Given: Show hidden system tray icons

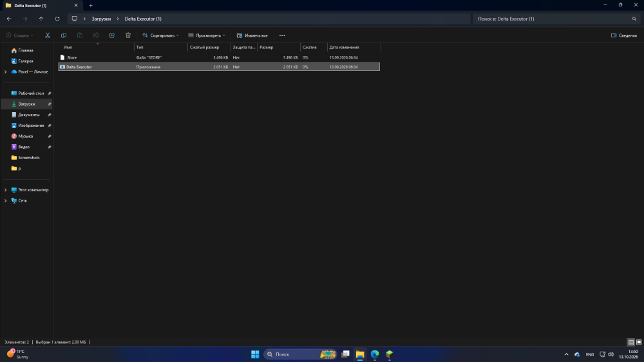Looking at the screenshot, I should pyautogui.click(x=566, y=354).
